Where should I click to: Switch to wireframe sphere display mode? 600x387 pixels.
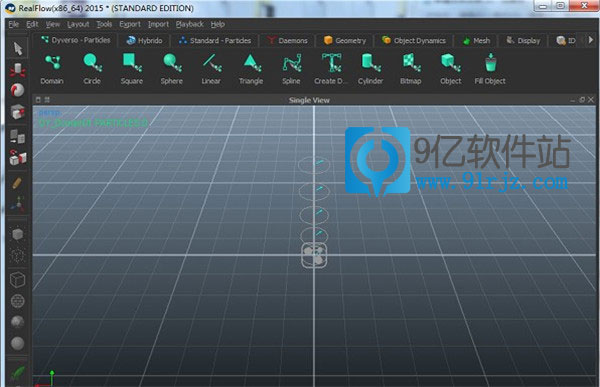17,301
